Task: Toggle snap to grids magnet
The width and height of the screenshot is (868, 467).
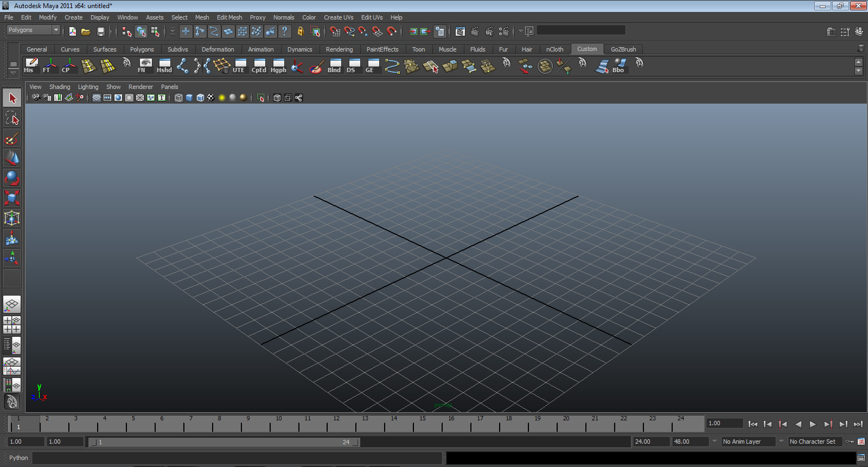Action: 335,31
